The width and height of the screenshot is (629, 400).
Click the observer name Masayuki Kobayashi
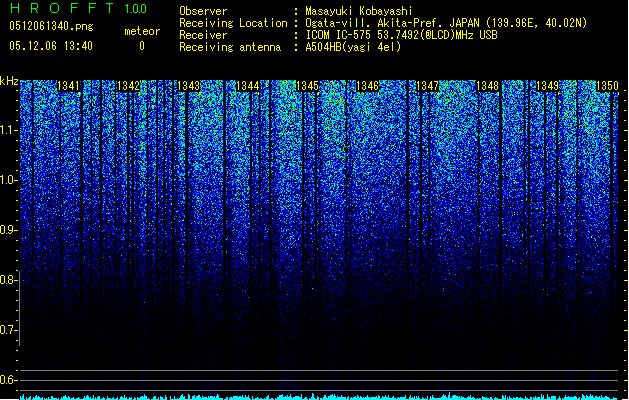(x=359, y=11)
